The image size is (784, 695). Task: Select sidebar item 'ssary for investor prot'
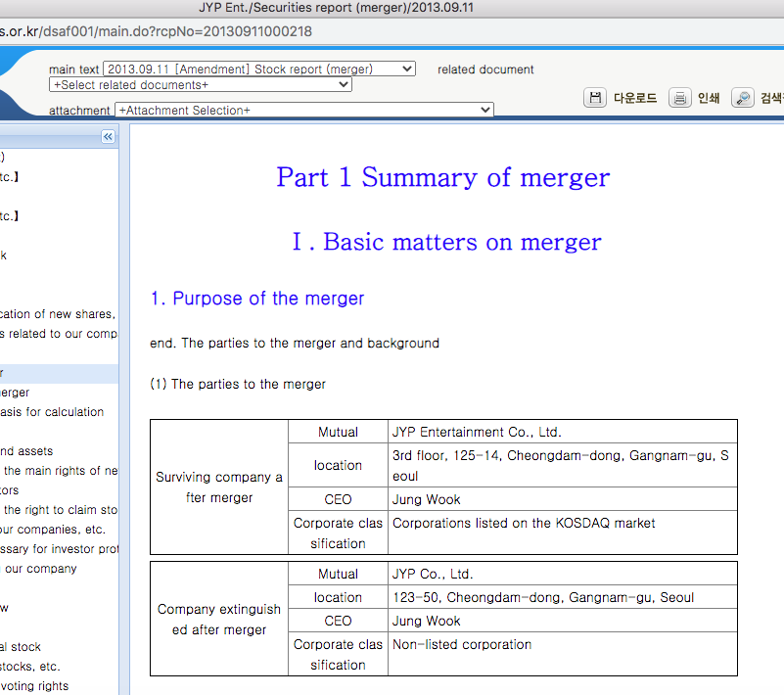59,549
